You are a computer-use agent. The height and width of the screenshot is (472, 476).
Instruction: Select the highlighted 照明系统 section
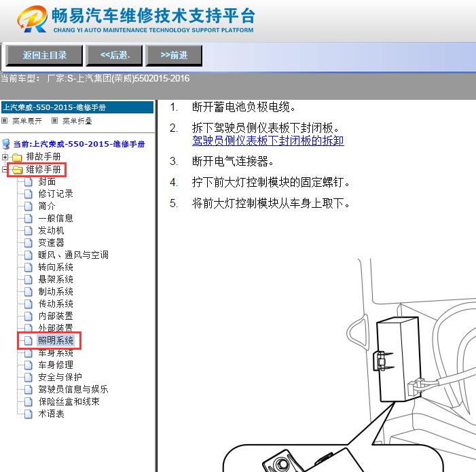[56, 340]
